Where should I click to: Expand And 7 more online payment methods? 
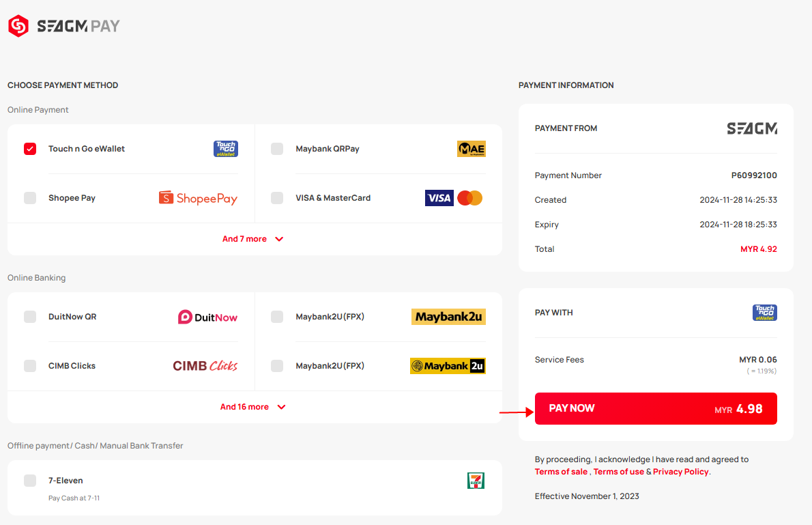(252, 239)
